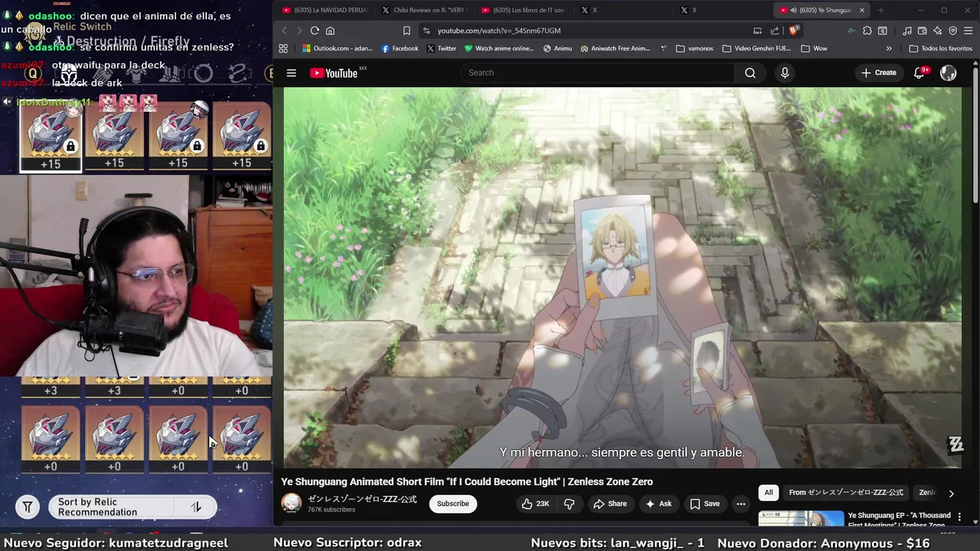Open more actions ellipsis under the video
The width and height of the screenshot is (980, 551).
point(740,504)
